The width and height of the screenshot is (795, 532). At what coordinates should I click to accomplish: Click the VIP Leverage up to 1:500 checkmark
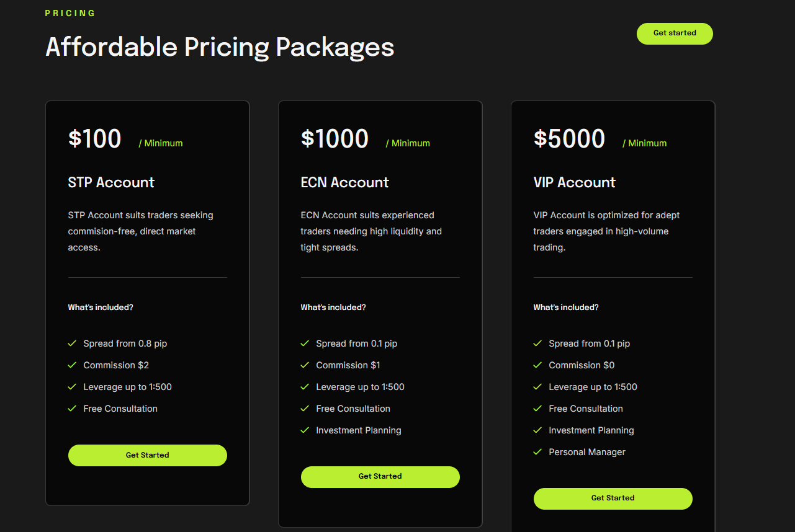537,387
